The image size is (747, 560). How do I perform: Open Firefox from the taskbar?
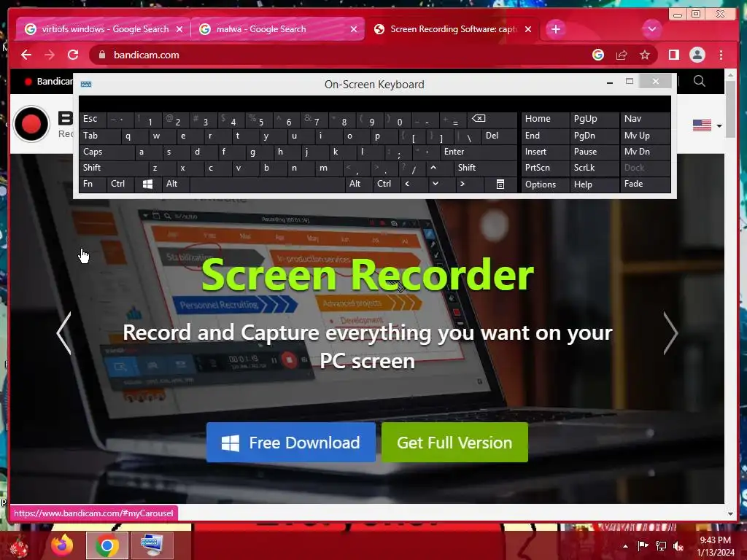[63, 545]
